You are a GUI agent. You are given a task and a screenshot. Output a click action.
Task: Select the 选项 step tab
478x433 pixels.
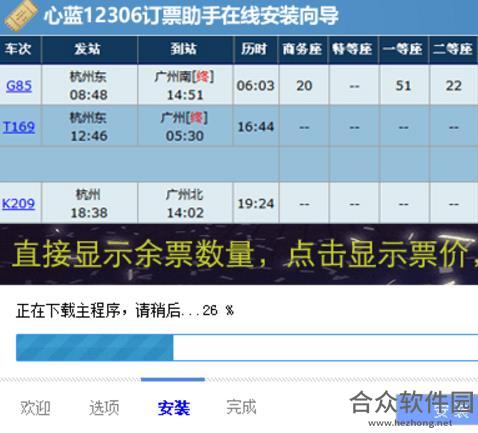coord(104,407)
